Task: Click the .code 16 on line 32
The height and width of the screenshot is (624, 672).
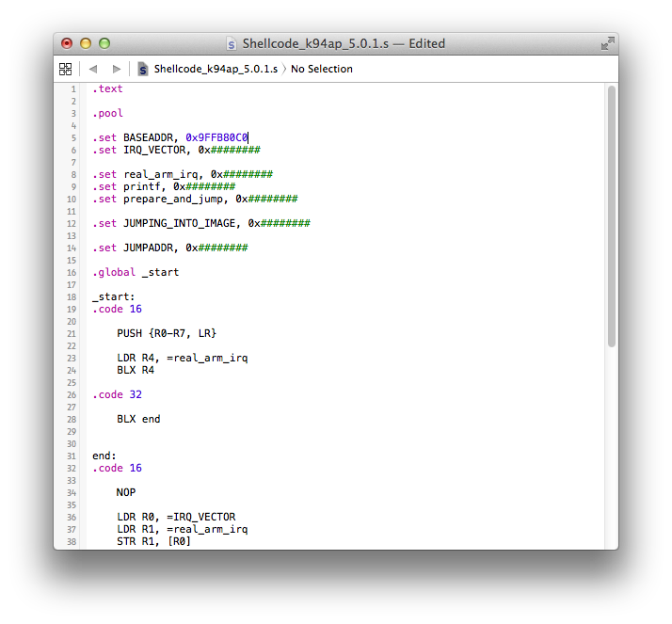Action: 117,468
